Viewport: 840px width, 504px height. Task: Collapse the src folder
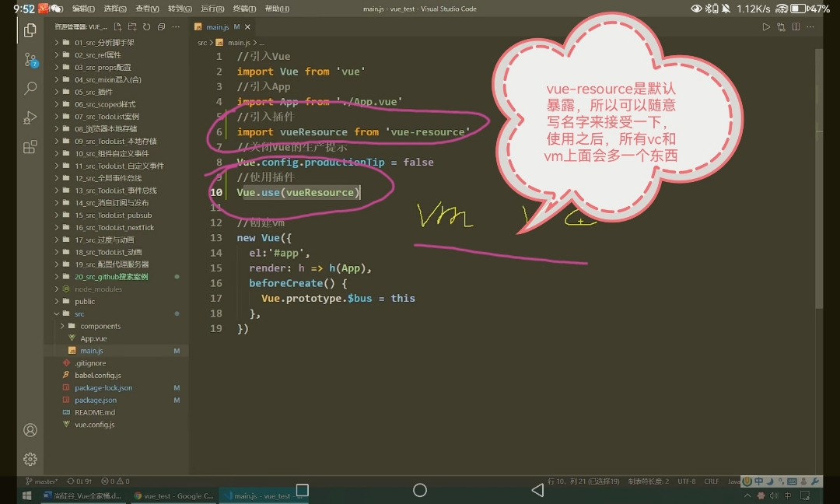coord(116,313)
